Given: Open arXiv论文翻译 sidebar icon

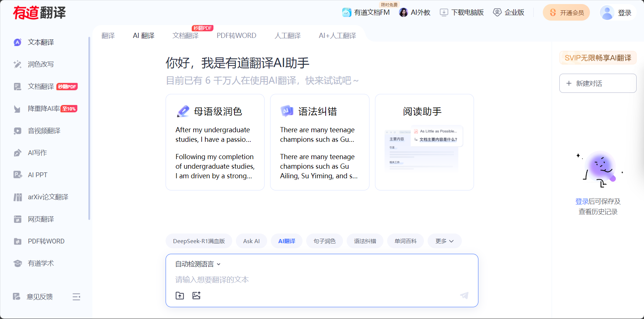Looking at the screenshot, I should 17,197.
